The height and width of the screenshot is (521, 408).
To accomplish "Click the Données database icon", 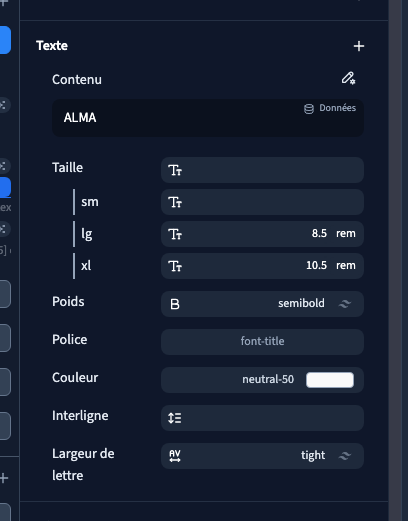I will point(309,109).
